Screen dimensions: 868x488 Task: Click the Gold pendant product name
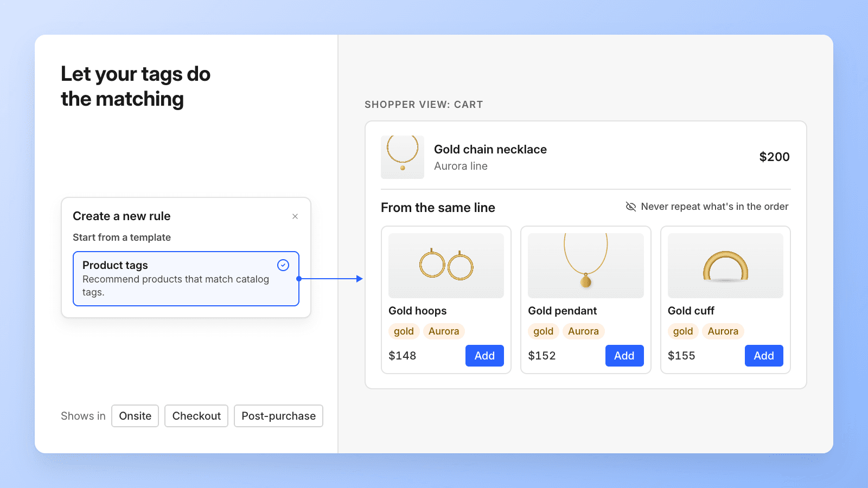pyautogui.click(x=563, y=311)
